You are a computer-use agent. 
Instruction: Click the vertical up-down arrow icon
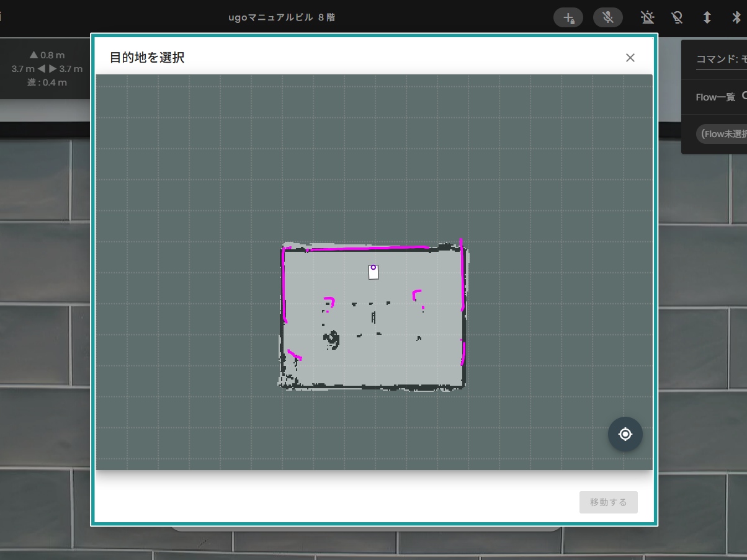pyautogui.click(x=707, y=17)
